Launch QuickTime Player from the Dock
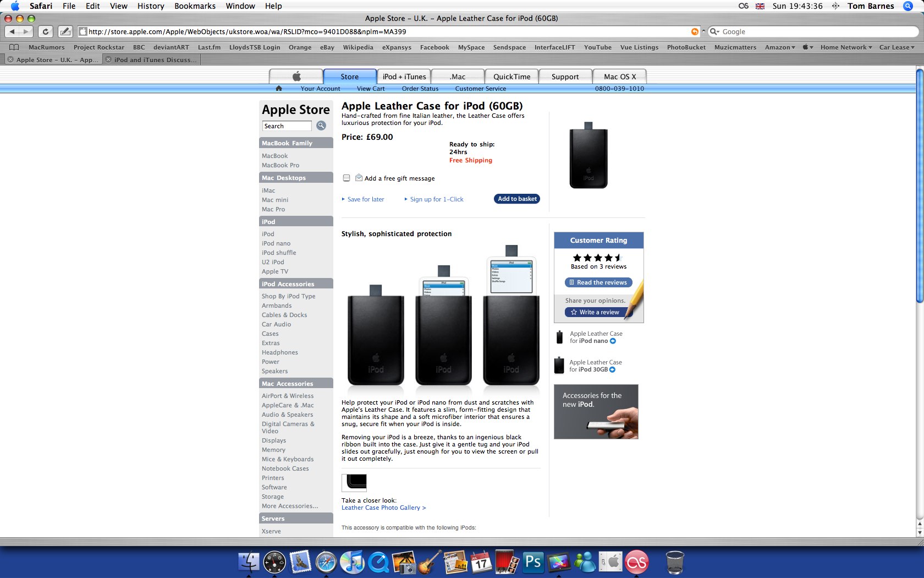This screenshot has width=924, height=578. point(378,561)
